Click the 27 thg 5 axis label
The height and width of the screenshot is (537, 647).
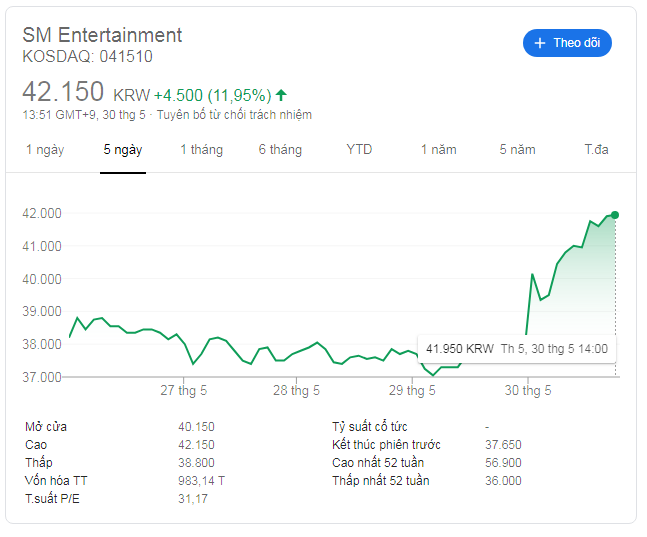(x=184, y=390)
